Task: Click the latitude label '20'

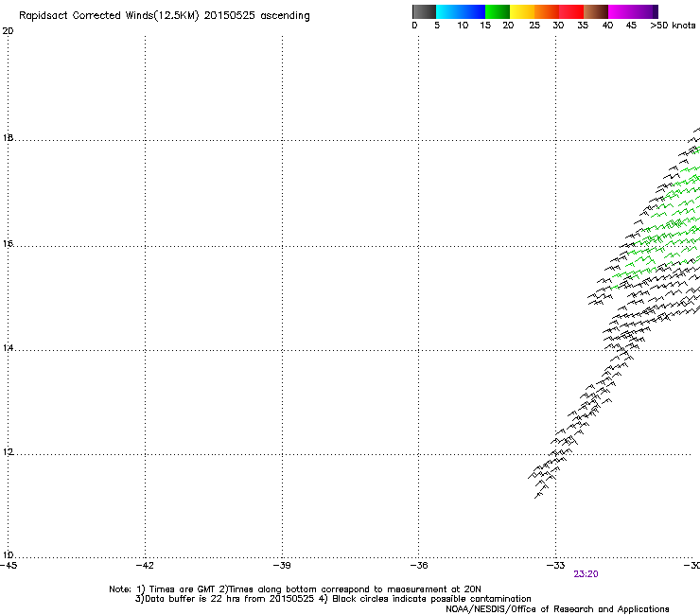Action: point(8,31)
